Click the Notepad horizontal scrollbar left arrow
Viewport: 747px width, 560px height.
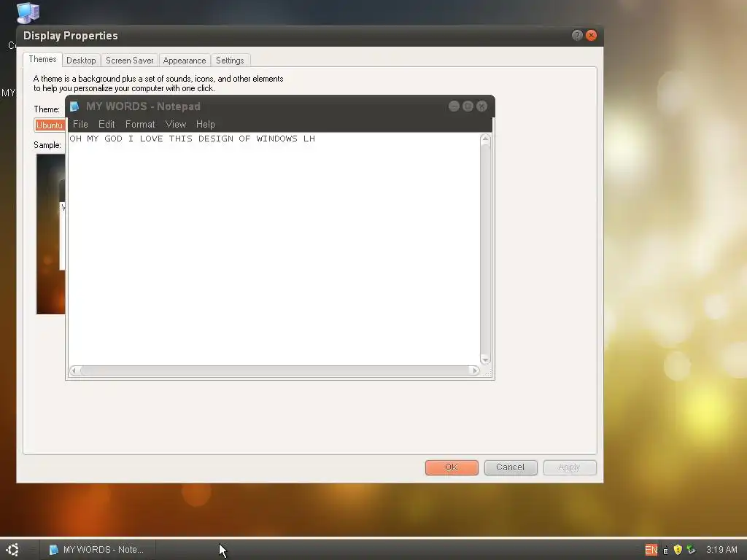pyautogui.click(x=74, y=370)
